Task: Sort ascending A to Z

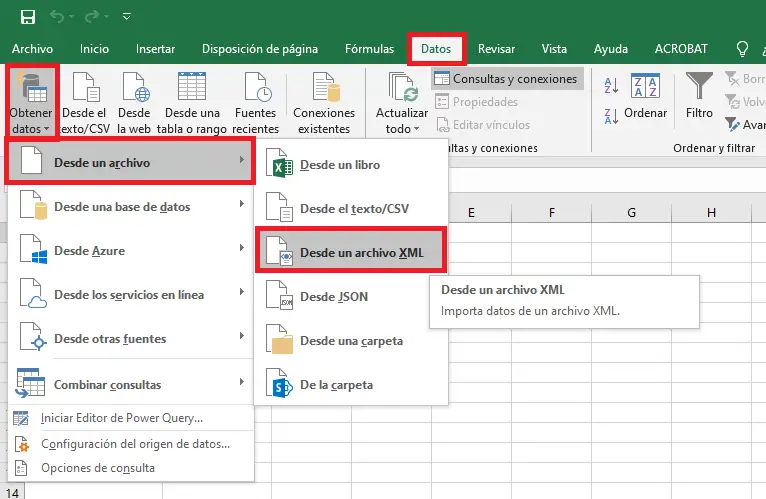Action: coord(611,86)
